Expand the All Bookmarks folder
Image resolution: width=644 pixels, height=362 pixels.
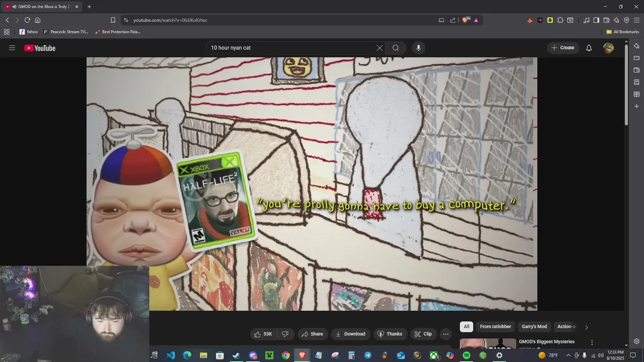[x=622, y=32]
